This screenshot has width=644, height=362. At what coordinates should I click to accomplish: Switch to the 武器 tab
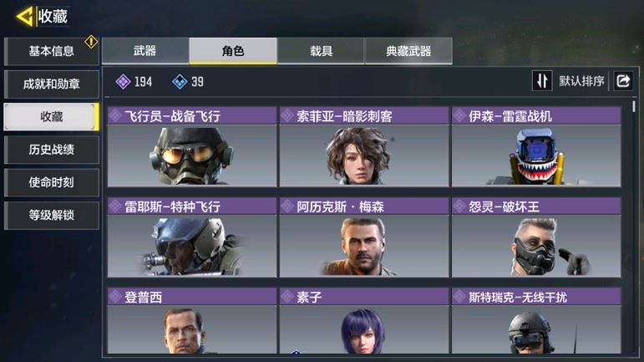(x=145, y=51)
